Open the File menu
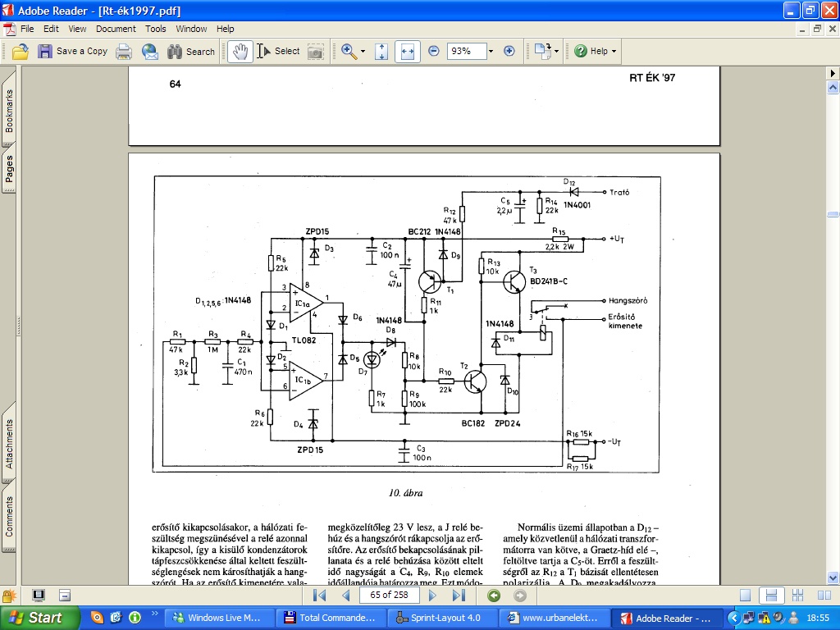 [x=27, y=29]
